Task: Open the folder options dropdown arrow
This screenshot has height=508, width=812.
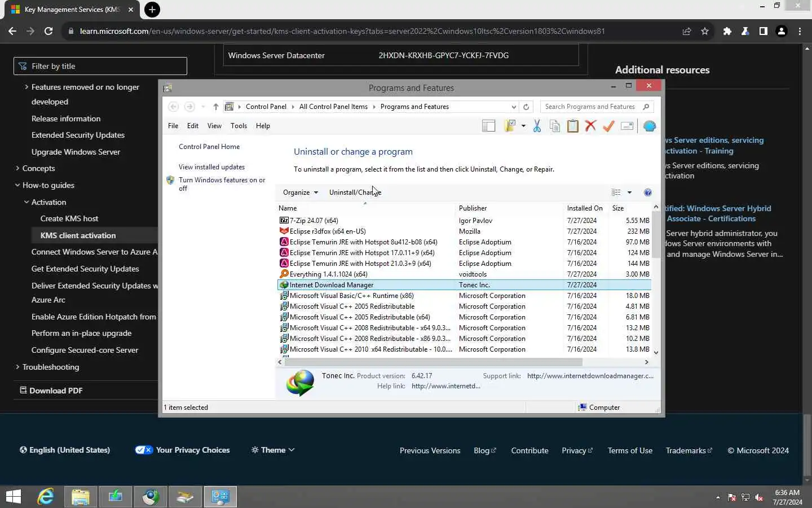Action: click(523, 126)
